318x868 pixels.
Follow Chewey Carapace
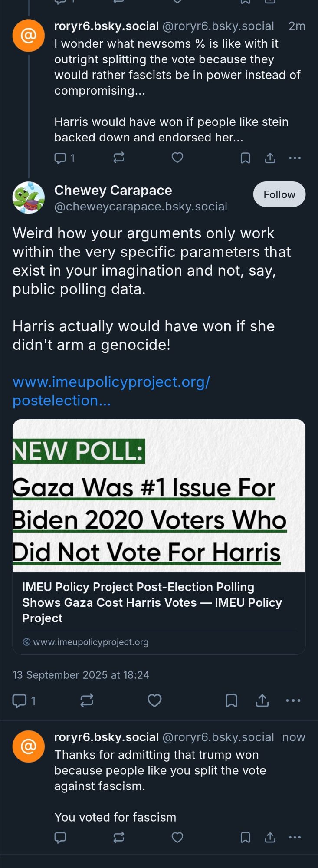[x=279, y=194]
